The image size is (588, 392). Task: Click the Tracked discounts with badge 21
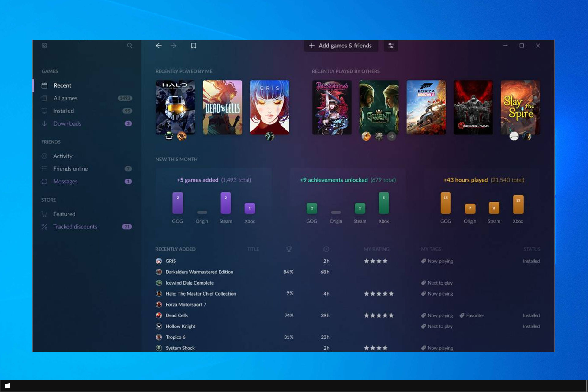pos(75,227)
